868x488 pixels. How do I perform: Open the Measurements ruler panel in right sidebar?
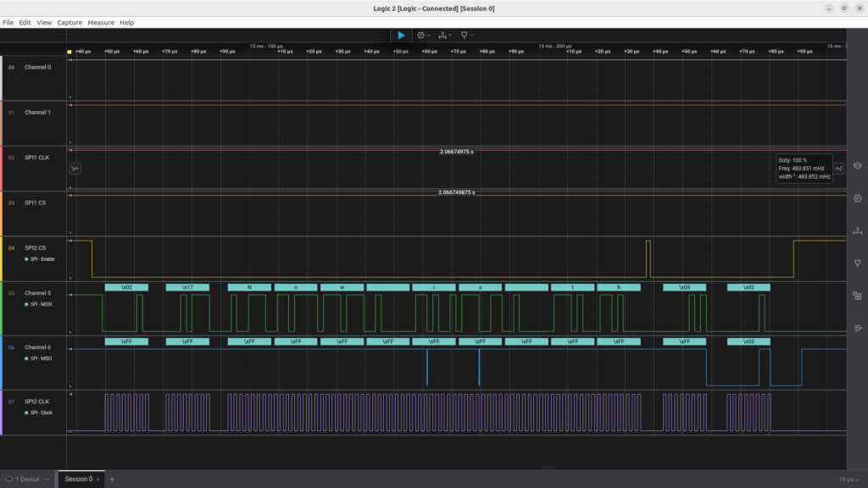click(x=858, y=230)
